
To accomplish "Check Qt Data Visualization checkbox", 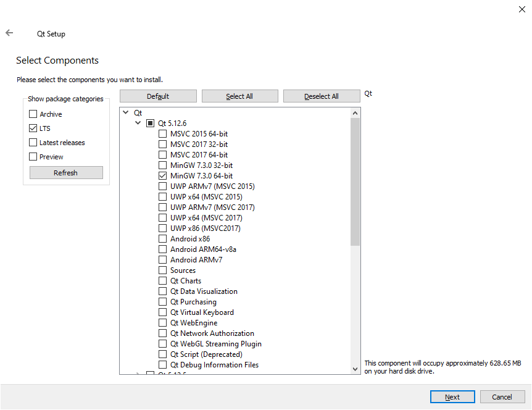I will (x=163, y=291).
